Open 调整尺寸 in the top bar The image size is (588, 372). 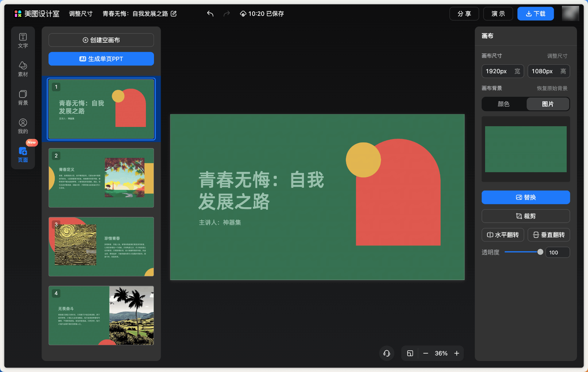[x=81, y=14]
